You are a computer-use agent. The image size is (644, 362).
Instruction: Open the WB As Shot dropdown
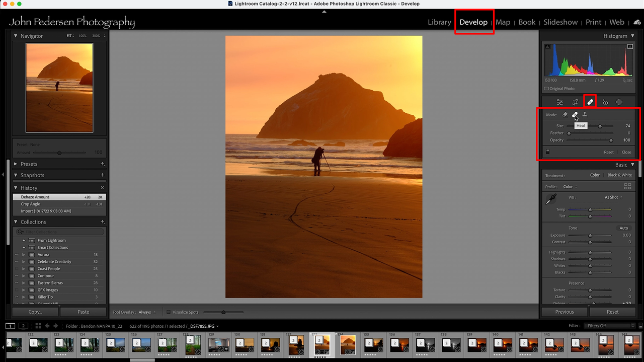click(x=614, y=197)
